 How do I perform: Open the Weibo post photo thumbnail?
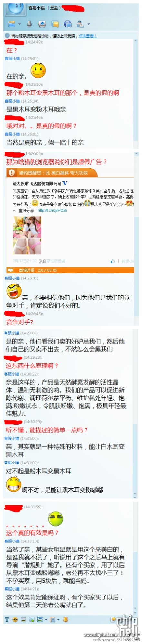tap(27, 235)
